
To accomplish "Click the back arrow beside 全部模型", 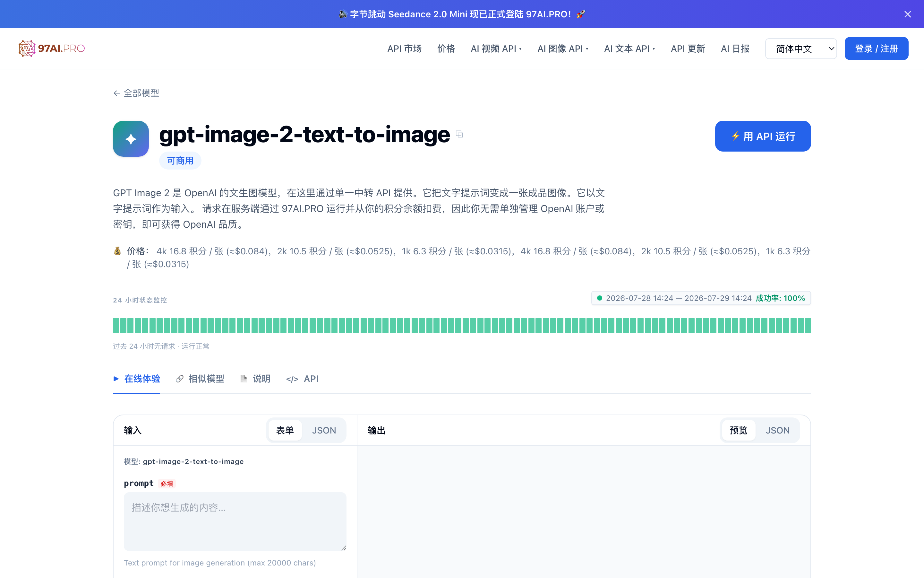I will pyautogui.click(x=117, y=93).
